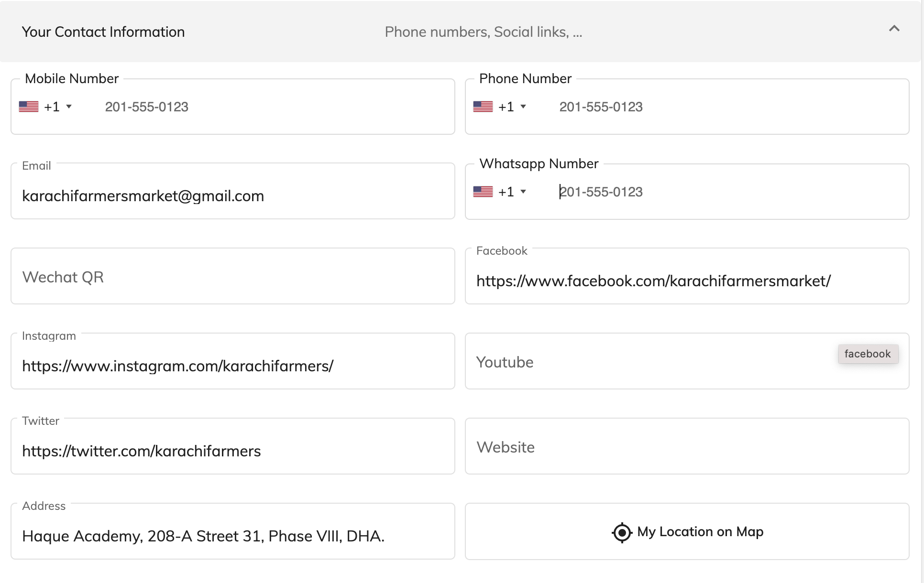This screenshot has height=583, width=924.
Task: Click the US flag in Phone Number
Action: tap(483, 107)
